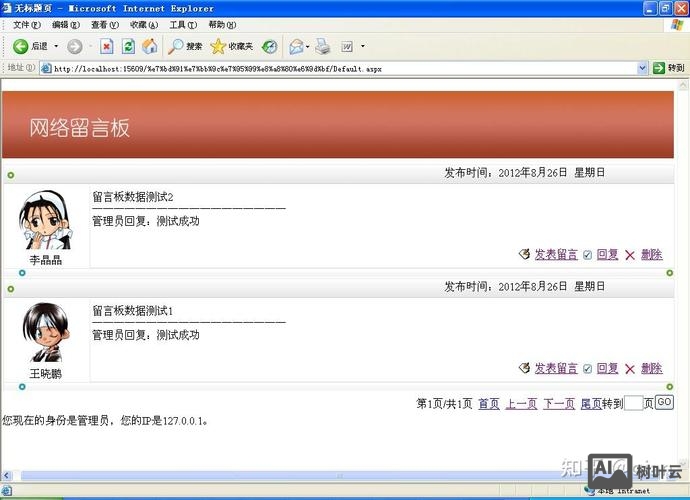
Task: Go to 尾页 pagination link
Action: (591, 404)
